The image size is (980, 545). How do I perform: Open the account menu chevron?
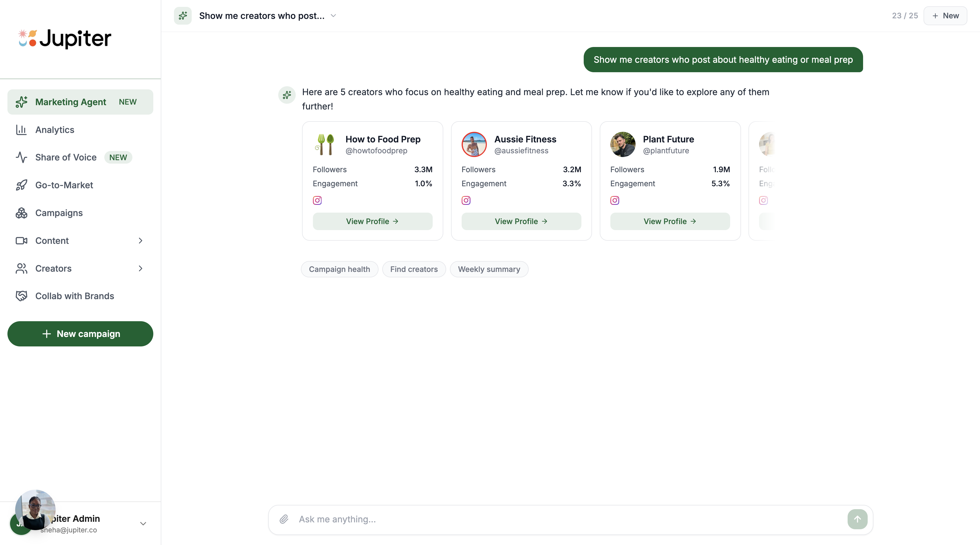143,524
